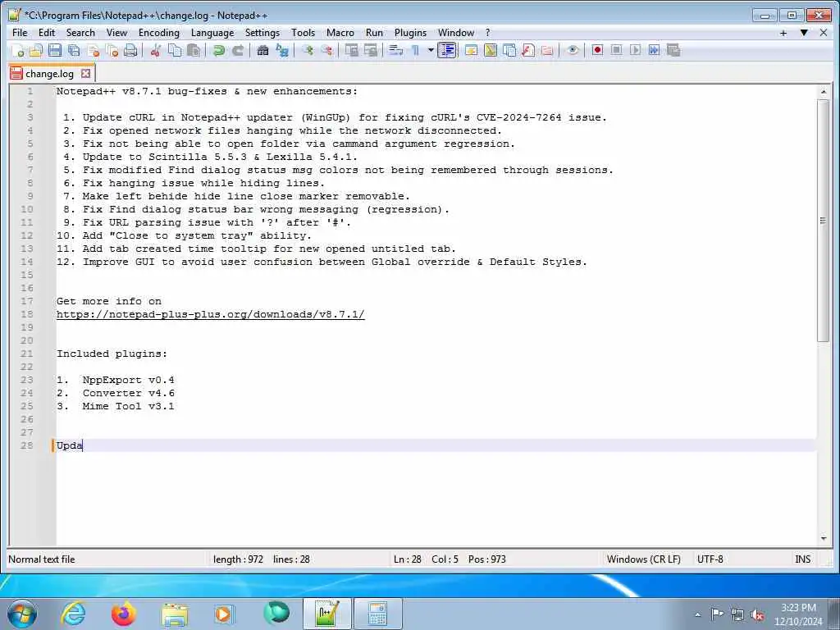This screenshot has width=840, height=630.
Task: Open Find dialog via binoculars icon
Action: 262,50
